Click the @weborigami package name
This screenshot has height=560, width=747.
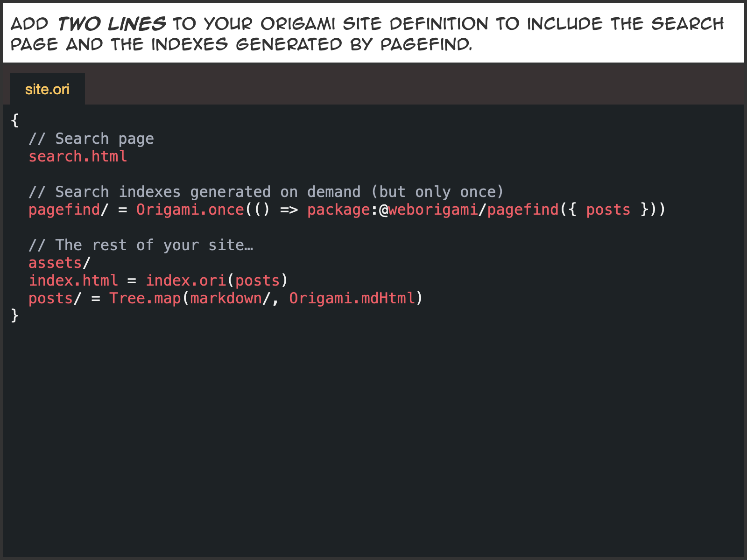click(x=428, y=210)
